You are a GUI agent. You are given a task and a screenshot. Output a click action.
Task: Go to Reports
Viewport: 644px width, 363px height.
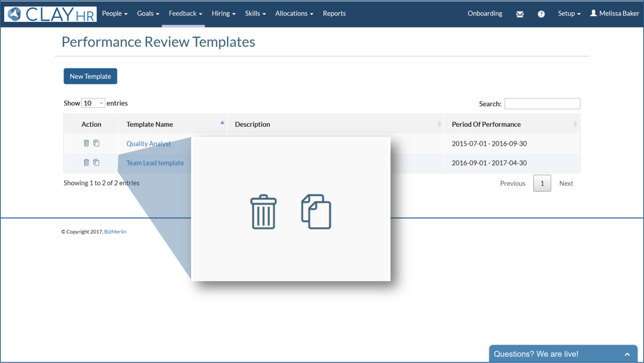(x=334, y=13)
